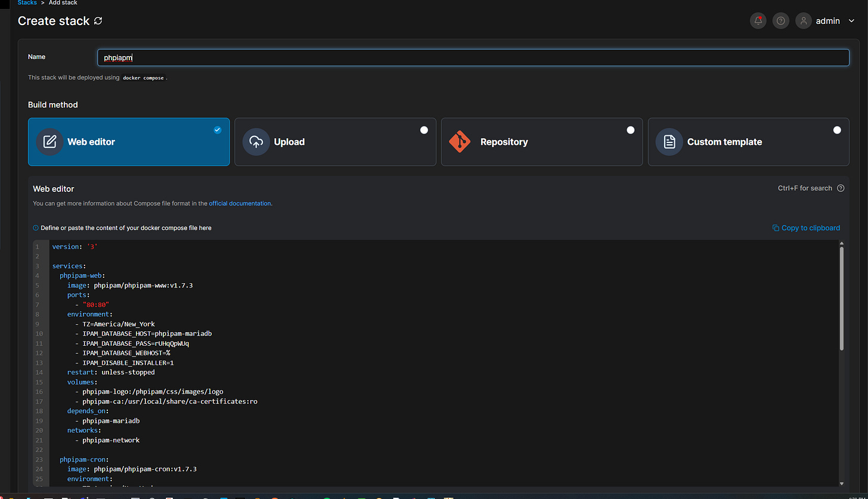Open the notifications bell

[x=758, y=21]
